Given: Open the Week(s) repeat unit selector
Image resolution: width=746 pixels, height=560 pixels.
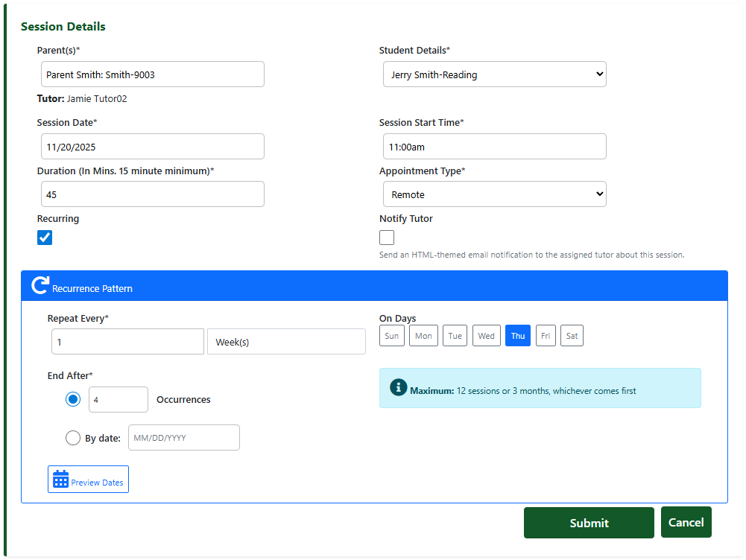Looking at the screenshot, I should (286, 342).
